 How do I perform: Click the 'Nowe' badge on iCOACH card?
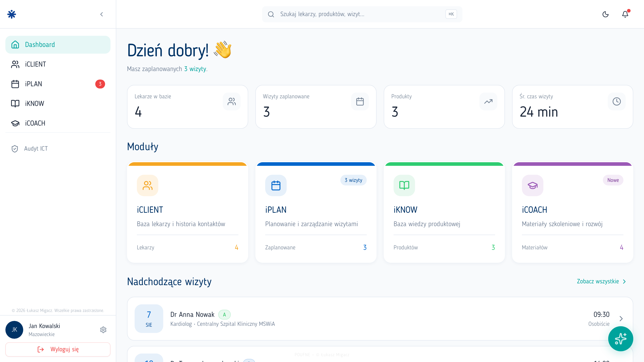[x=613, y=180]
